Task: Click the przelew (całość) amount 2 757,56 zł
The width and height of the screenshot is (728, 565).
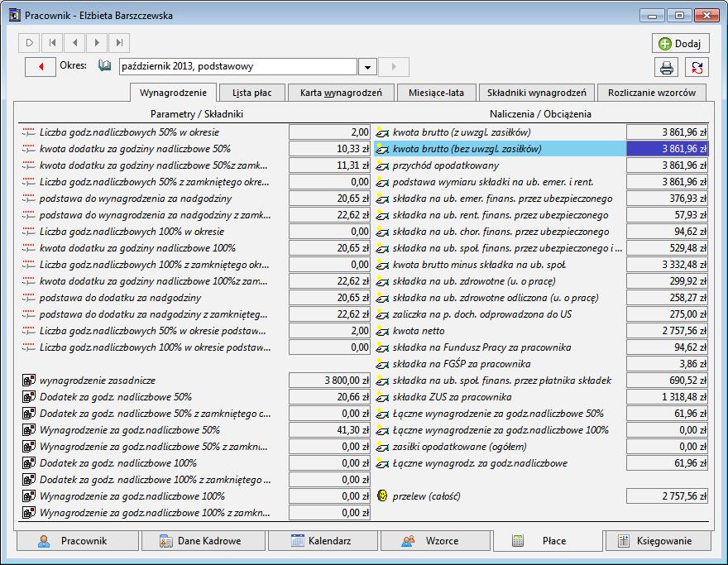Action: coord(667,496)
